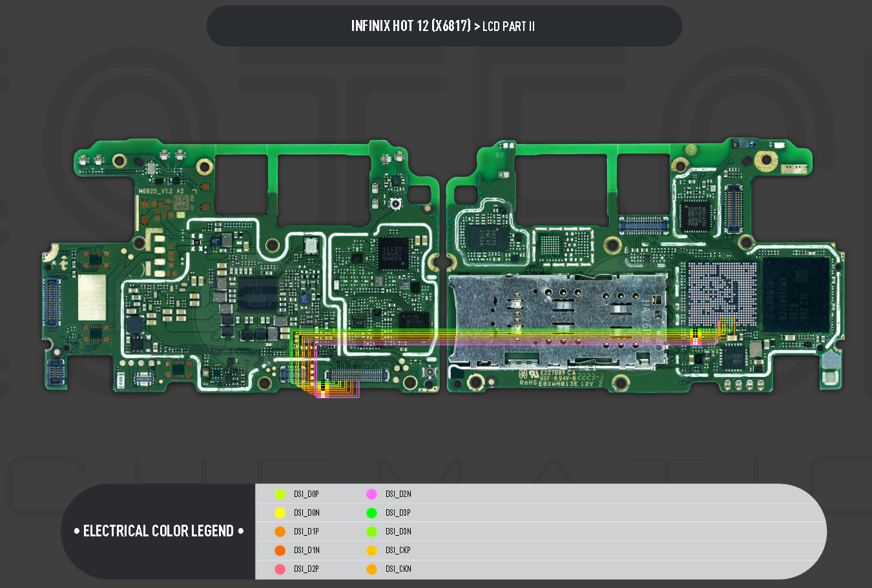The width and height of the screenshot is (872, 588).
Task: Select the DSI_D3N label text
Action: [x=399, y=532]
